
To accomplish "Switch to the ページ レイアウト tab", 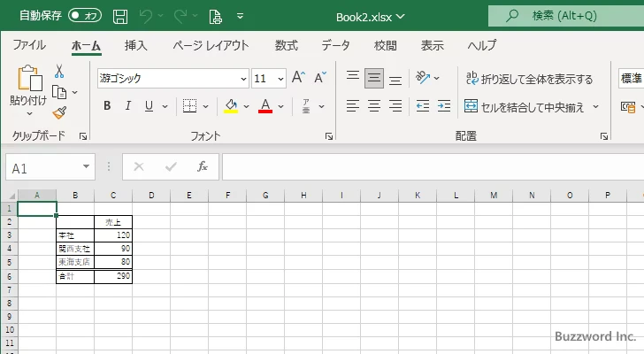I will pyautogui.click(x=211, y=45).
